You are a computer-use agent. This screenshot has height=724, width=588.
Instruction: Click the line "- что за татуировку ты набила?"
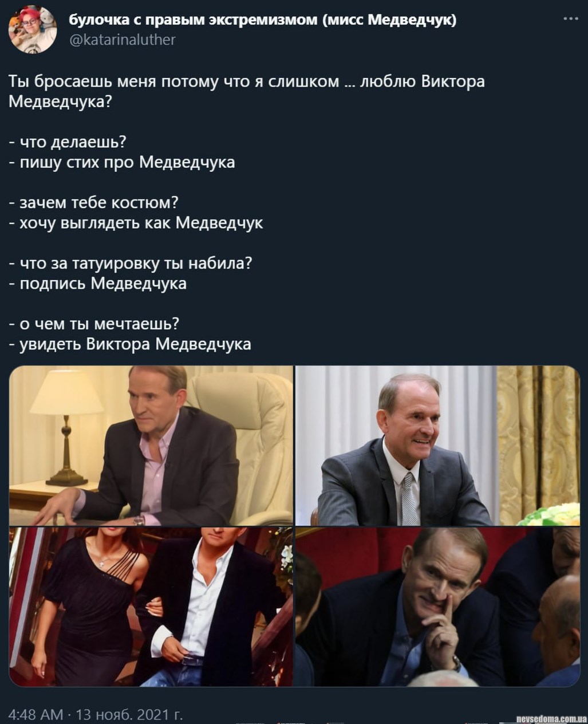click(131, 263)
